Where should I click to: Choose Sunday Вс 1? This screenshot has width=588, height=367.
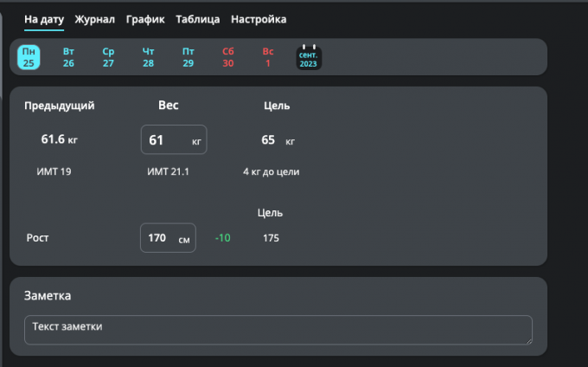[268, 57]
